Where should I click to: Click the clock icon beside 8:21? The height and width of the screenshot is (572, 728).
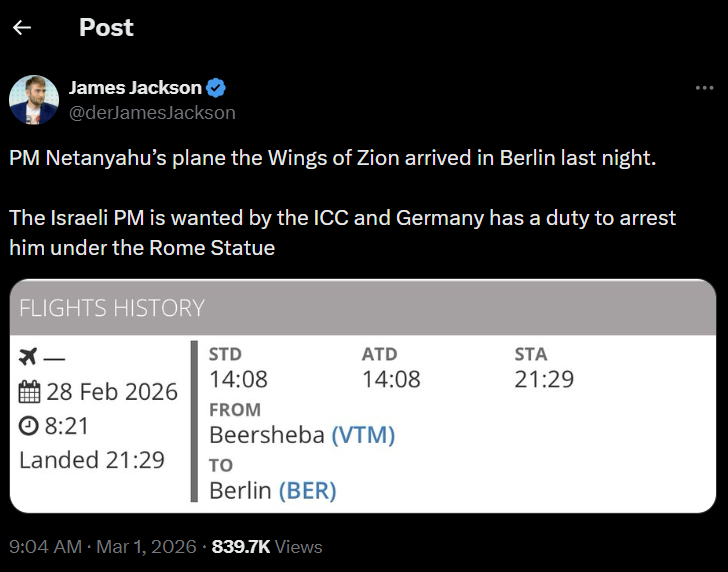click(29, 426)
